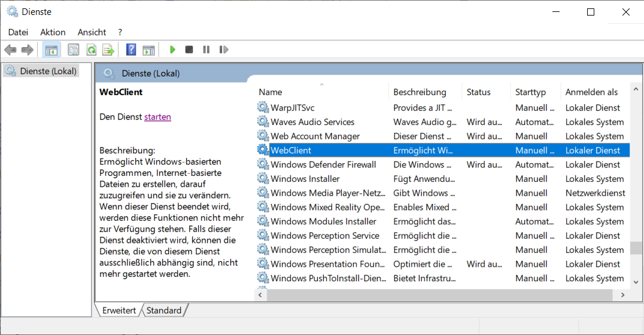Click gear icon of Windows Perception Service
The height and width of the screenshot is (335, 644).
[263, 235]
